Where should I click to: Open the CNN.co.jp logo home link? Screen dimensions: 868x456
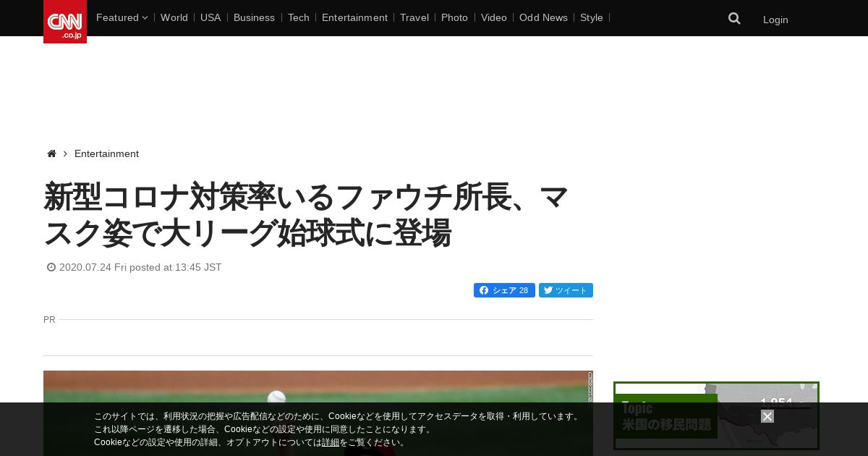[65, 22]
